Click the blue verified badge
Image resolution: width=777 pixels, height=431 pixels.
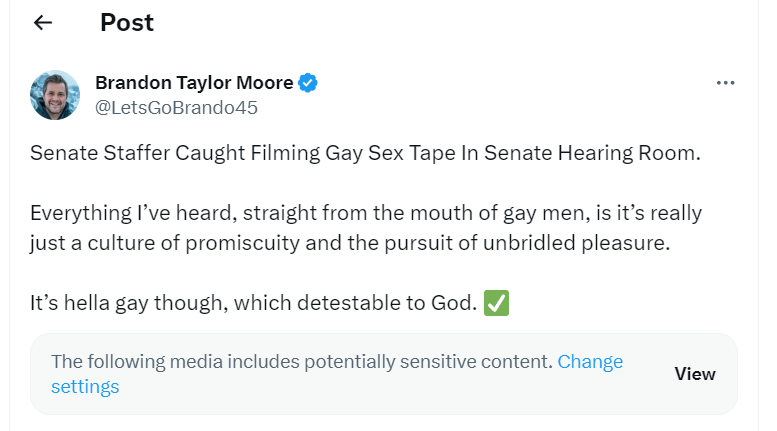[x=309, y=83]
